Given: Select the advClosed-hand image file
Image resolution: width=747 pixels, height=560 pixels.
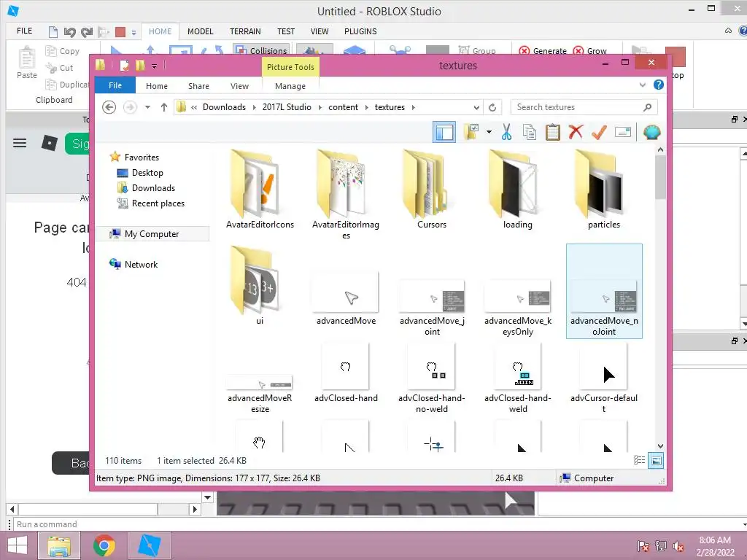Looking at the screenshot, I should point(346,374).
